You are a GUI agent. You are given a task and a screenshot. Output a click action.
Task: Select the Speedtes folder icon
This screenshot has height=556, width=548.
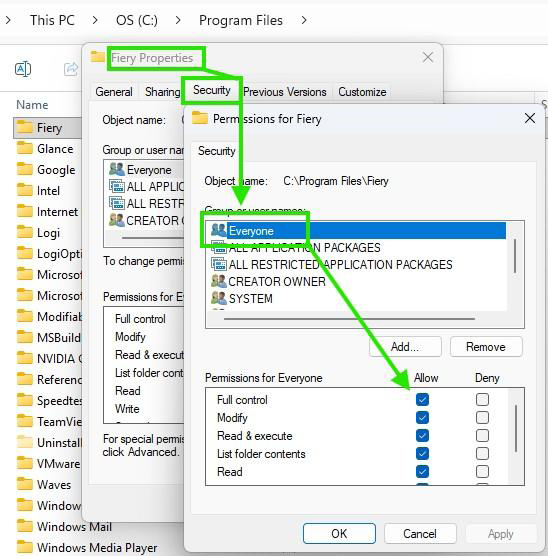(x=24, y=400)
